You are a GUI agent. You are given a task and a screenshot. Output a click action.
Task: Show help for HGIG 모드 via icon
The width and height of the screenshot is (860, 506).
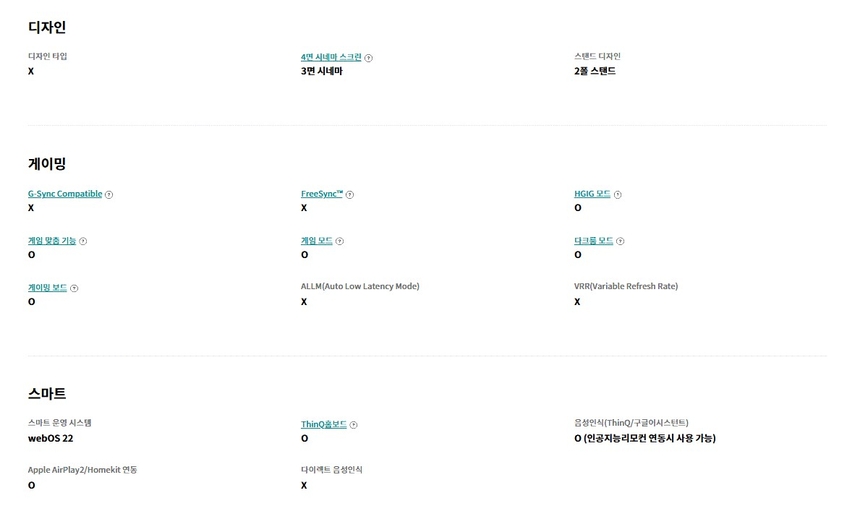click(x=618, y=195)
